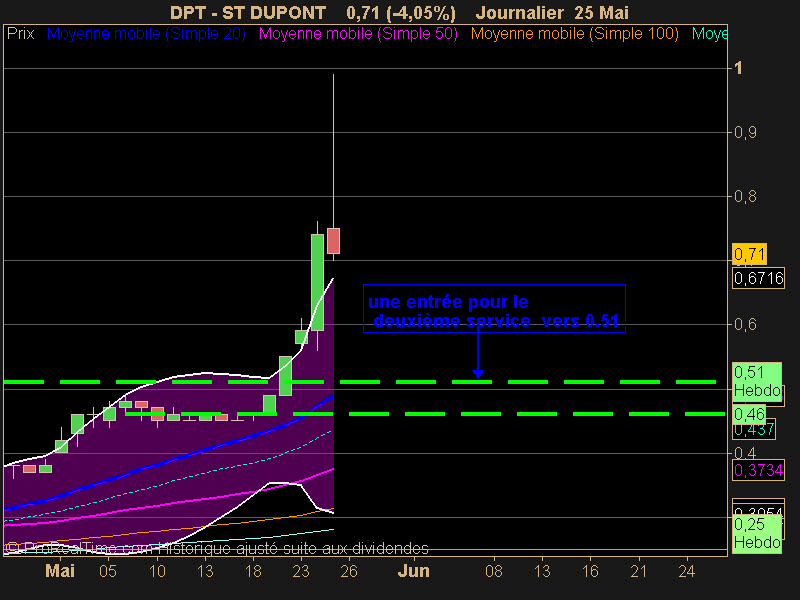
Task: Click the 0,71 (-4,05%) price change text
Action: click(x=401, y=13)
